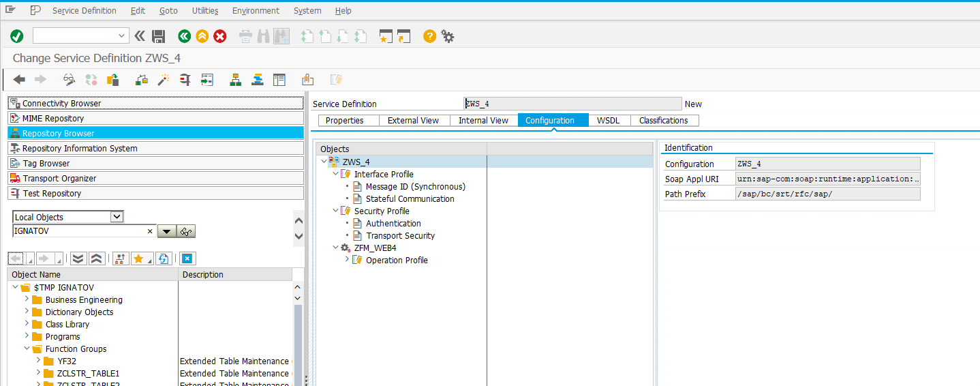Open the Tag Browser
The width and height of the screenshot is (980, 386).
click(155, 163)
